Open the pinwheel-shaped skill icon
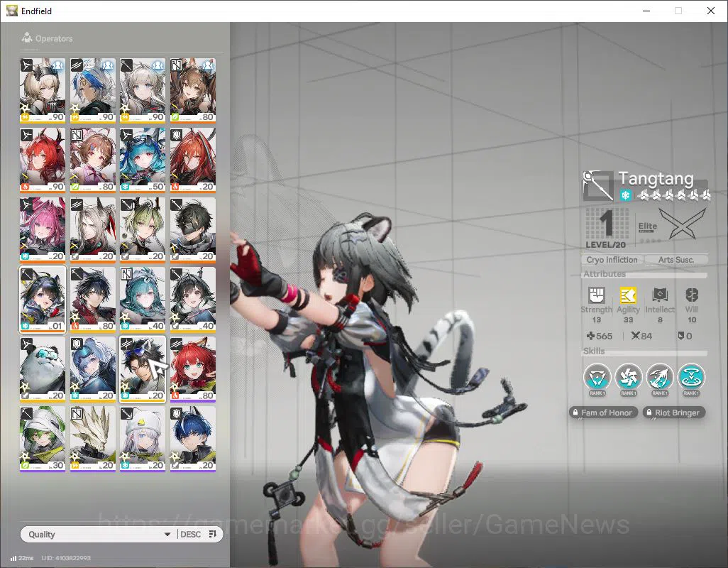Image resolution: width=728 pixels, height=568 pixels. click(x=628, y=377)
